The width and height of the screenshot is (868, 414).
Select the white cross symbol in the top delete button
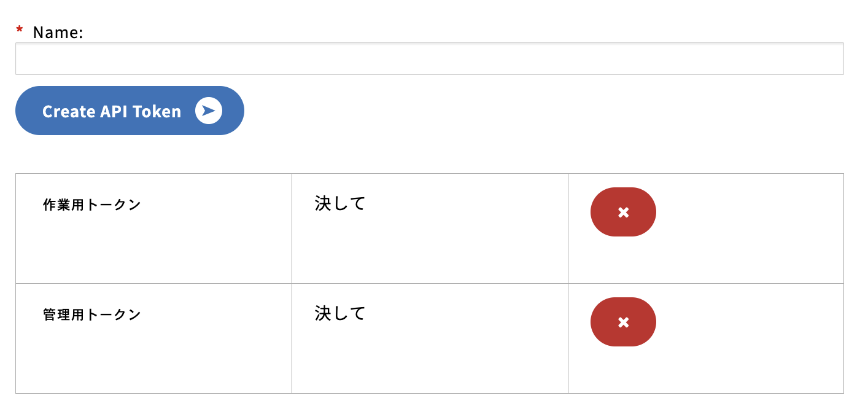(623, 211)
